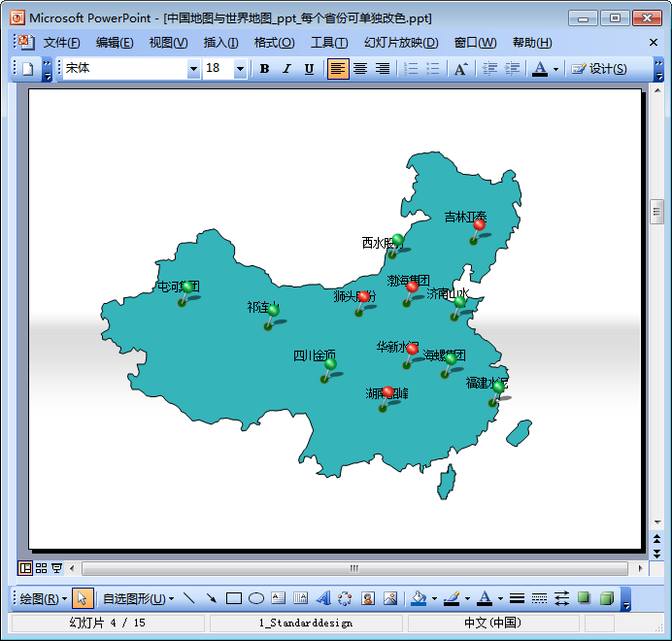Increase font size button

460,69
